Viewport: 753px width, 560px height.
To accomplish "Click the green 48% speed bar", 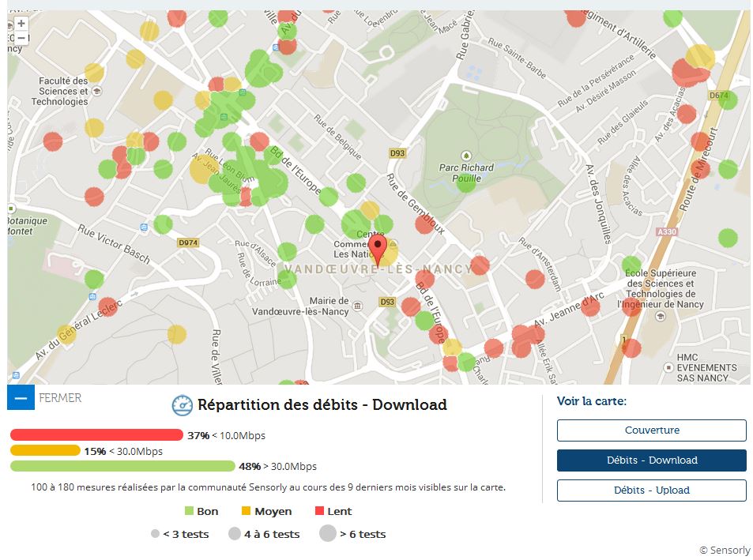I will point(122,466).
